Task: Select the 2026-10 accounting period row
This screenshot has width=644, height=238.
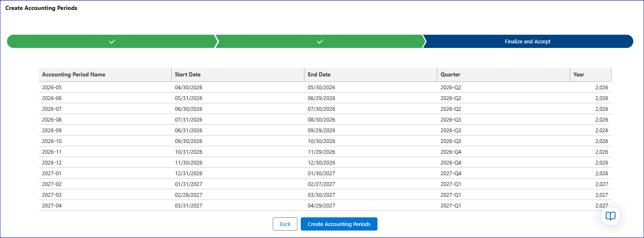Action: pyautogui.click(x=52, y=141)
